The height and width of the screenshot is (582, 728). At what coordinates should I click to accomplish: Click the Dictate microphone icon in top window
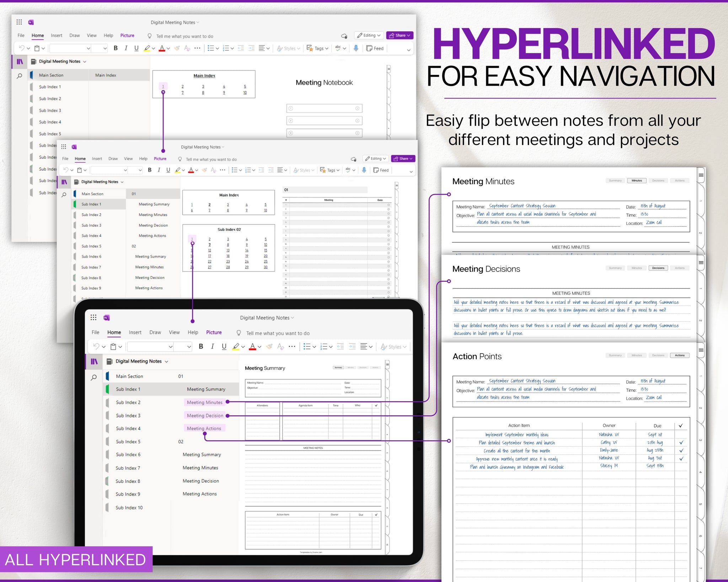pos(356,48)
